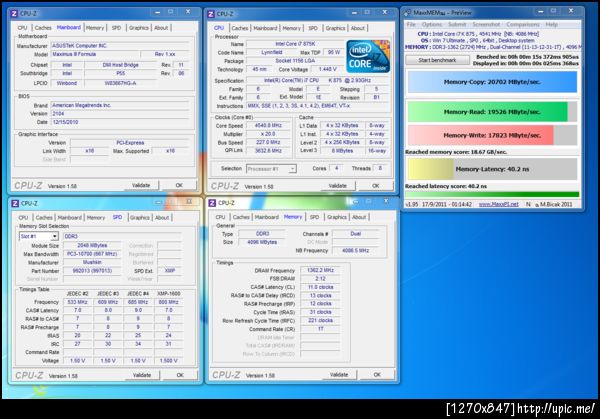Click code name value 'Lynnfield'
Image resolution: width=600 pixels, height=419 pixels.
pos(272,52)
